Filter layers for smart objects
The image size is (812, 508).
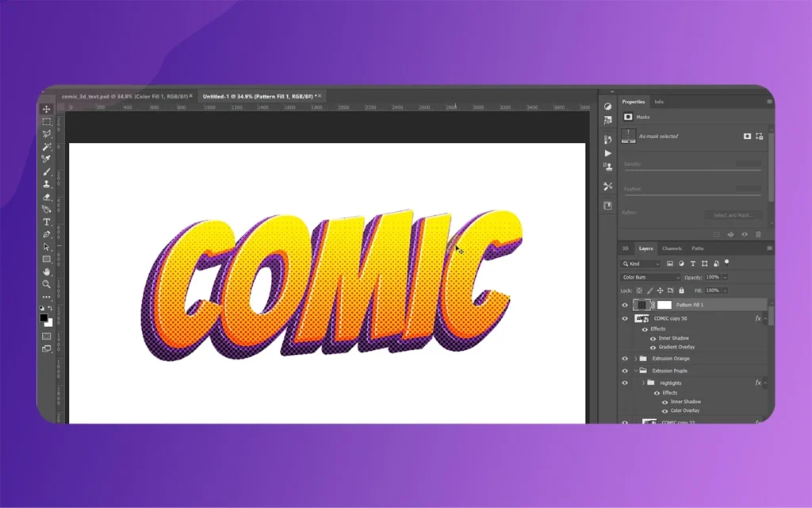[716, 264]
